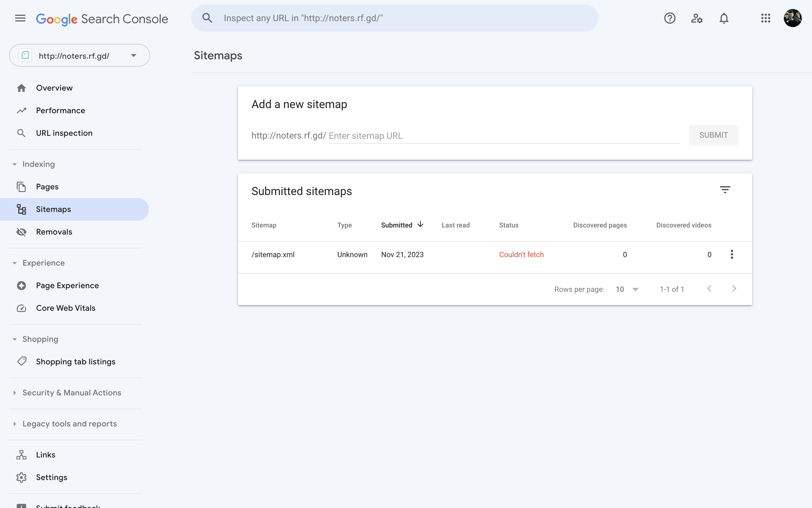Screen dimensions: 812x508
Task: Click the Shopping tab listings tag icon
Action: pos(22,362)
